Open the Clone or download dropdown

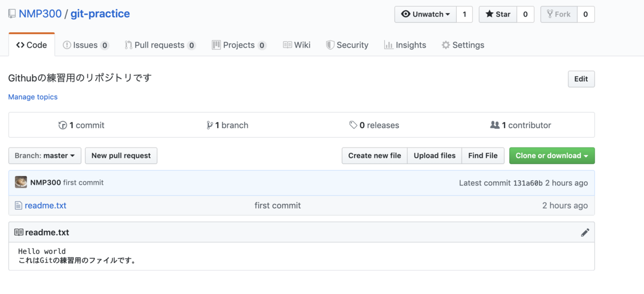click(552, 156)
